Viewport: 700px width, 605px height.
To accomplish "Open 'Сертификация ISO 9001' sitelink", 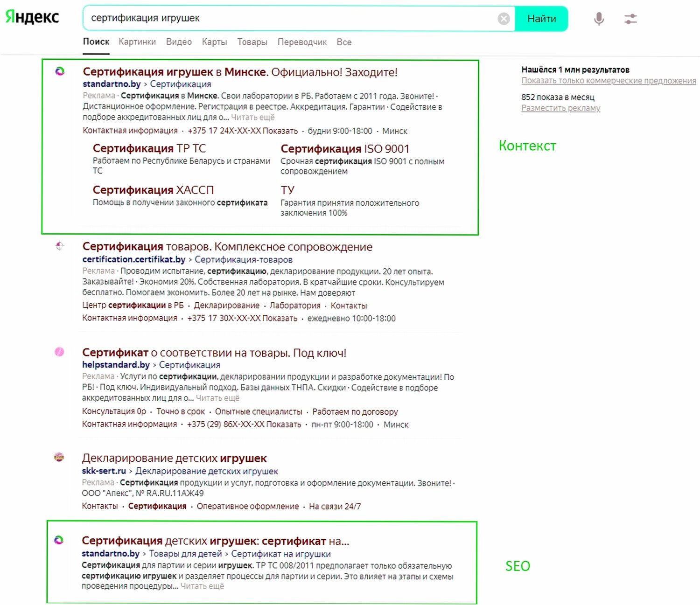I will [345, 149].
